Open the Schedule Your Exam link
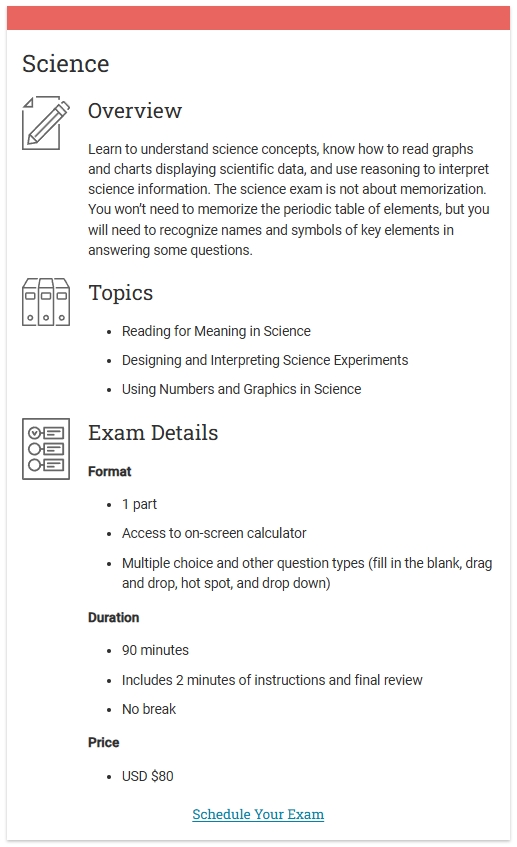Image resolution: width=517 pixels, height=847 pixels. tap(258, 814)
